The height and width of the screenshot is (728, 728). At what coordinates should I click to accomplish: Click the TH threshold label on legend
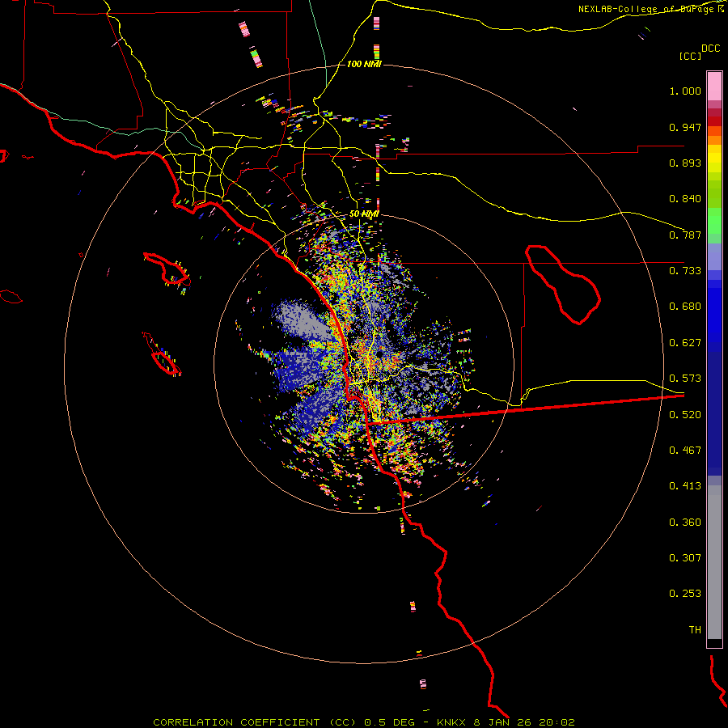(695, 630)
